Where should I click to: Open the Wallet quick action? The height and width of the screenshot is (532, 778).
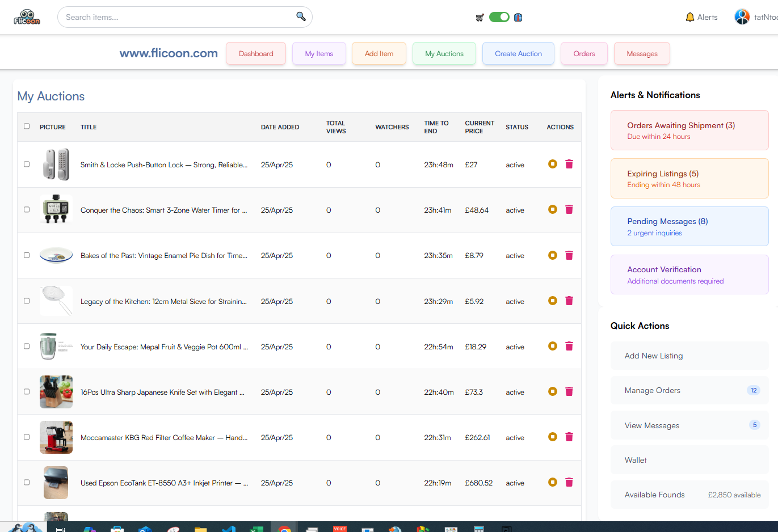click(689, 460)
